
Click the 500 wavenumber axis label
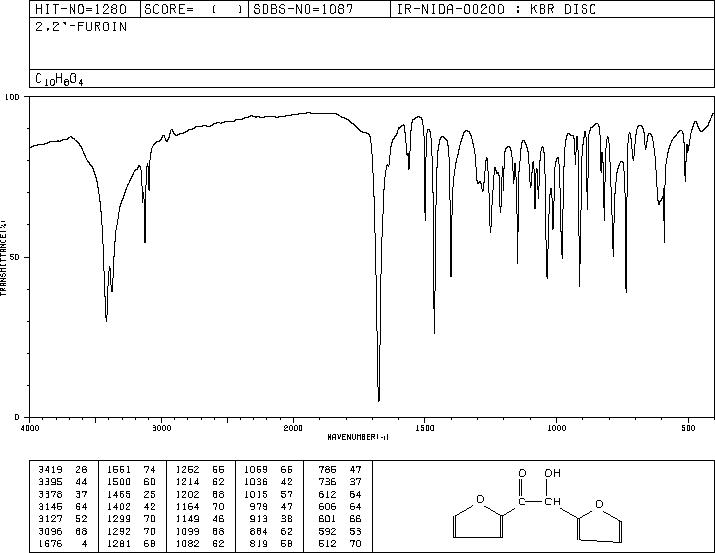coord(688,428)
